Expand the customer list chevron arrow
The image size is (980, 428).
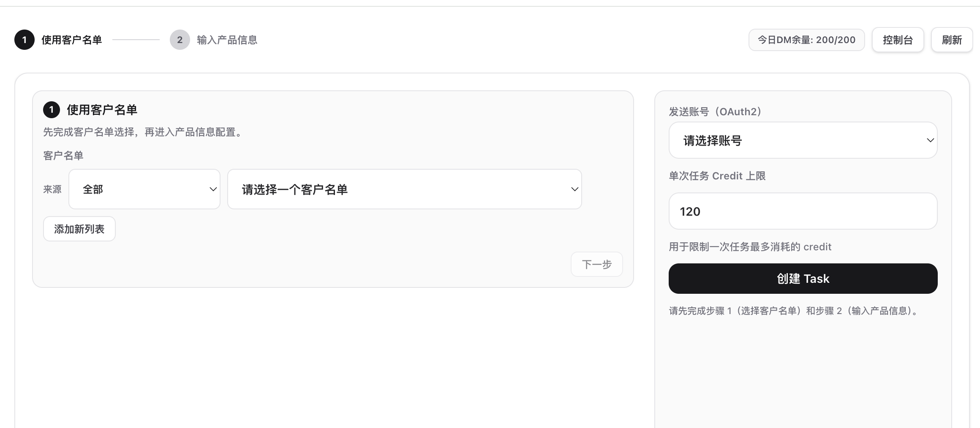(574, 189)
